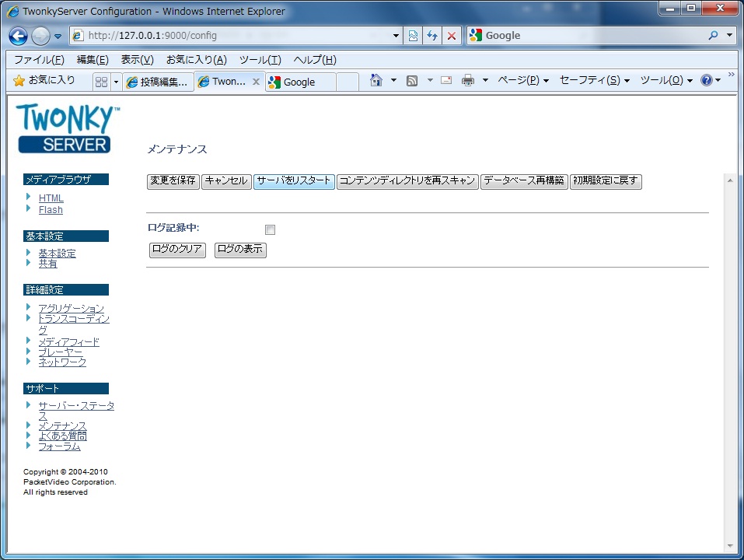Image resolution: width=744 pixels, height=560 pixels.
Task: Open the ファイル(F) menu
Action: pyautogui.click(x=39, y=60)
